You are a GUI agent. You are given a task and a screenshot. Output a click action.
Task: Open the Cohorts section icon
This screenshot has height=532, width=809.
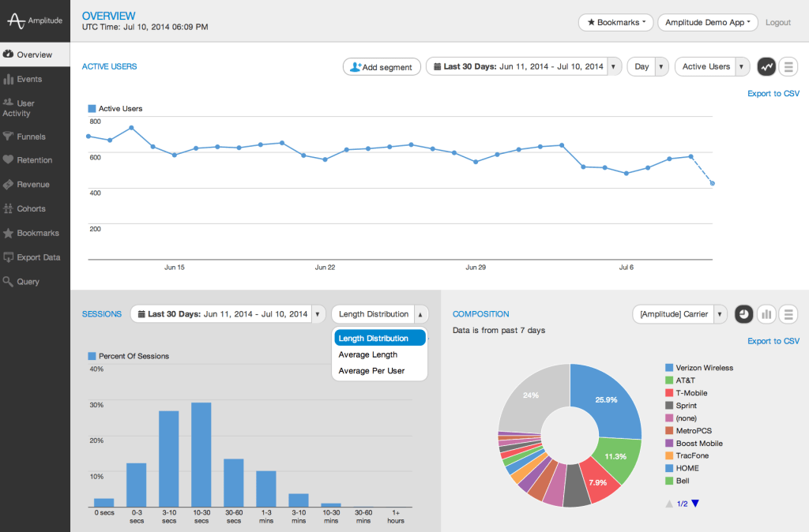[x=9, y=209]
